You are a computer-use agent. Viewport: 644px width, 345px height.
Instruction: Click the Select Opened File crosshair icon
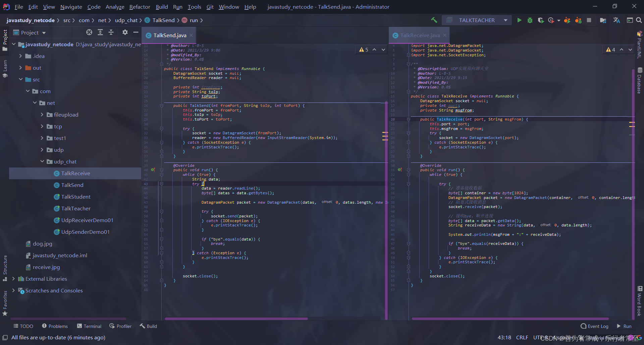(89, 32)
